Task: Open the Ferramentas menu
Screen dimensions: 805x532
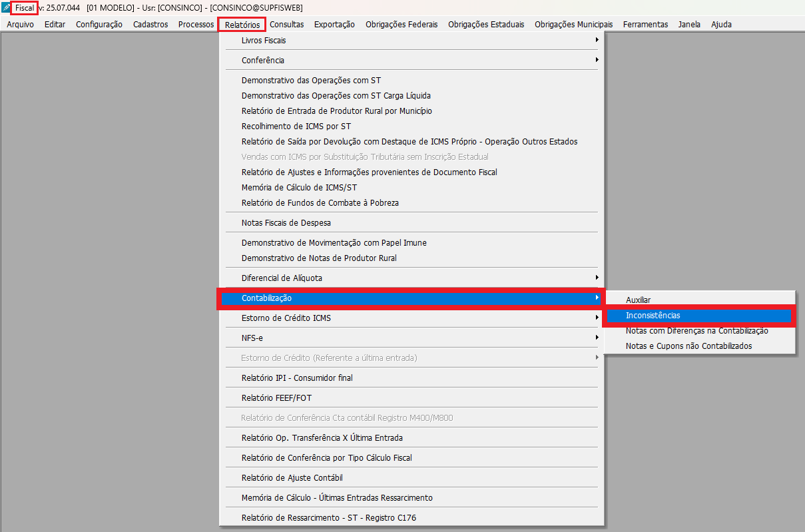Action: [x=645, y=25]
